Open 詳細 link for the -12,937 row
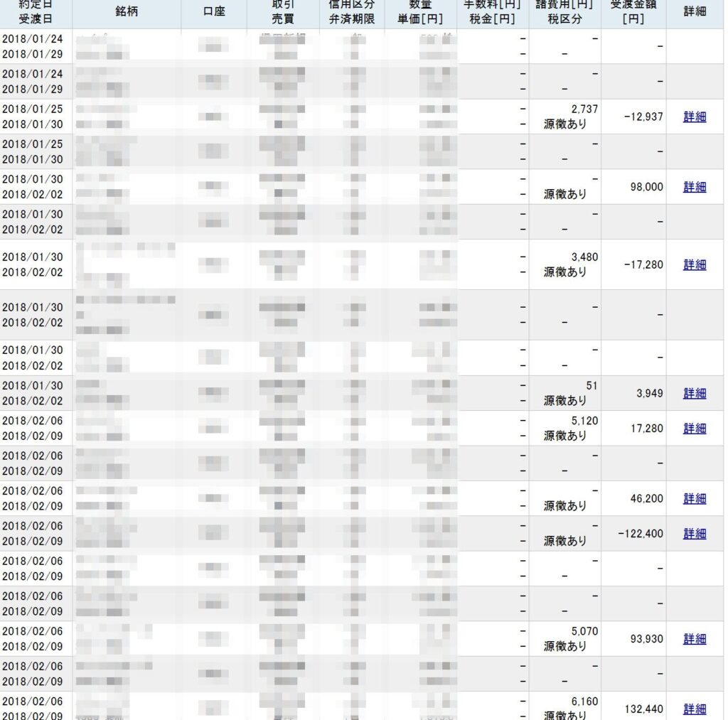The image size is (728, 720). (x=695, y=117)
